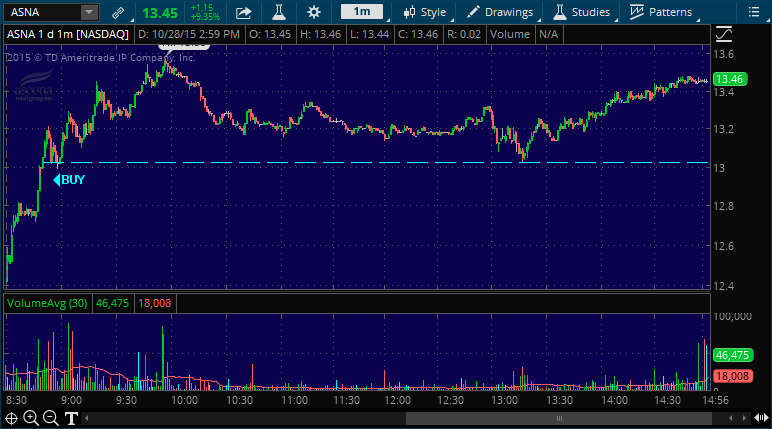Open the flask studies quick icon
This screenshot has height=429, width=772.
click(x=279, y=12)
